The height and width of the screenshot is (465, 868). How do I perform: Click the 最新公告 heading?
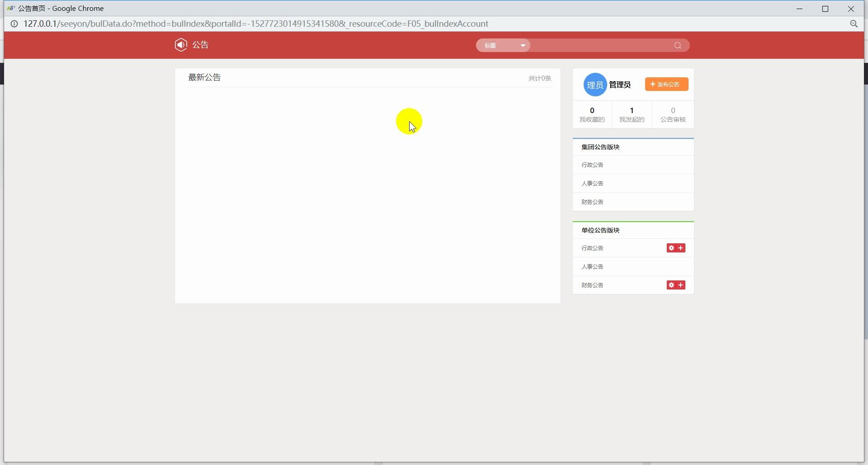coord(204,77)
